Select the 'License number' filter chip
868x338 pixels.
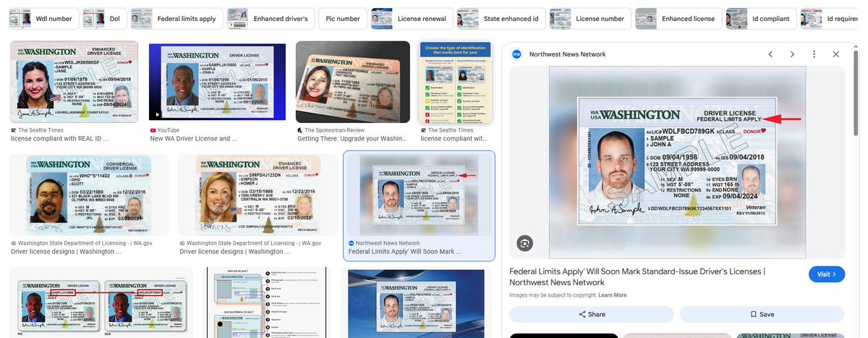coord(590,19)
